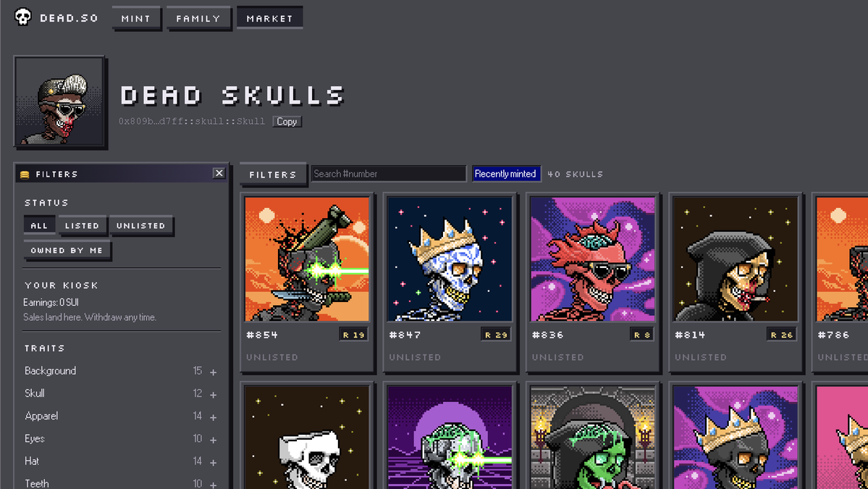Screen dimensions: 868x489
Task: Click the Background trait label
Action: click(51, 371)
